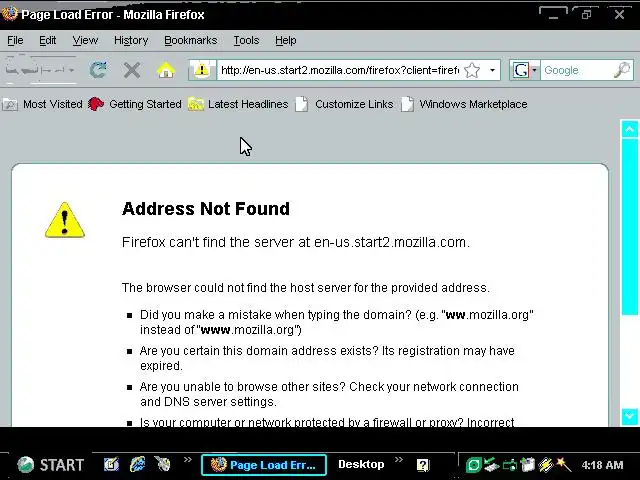The height and width of the screenshot is (480, 640).
Task: Click the green circle system tray icon
Action: (473, 465)
